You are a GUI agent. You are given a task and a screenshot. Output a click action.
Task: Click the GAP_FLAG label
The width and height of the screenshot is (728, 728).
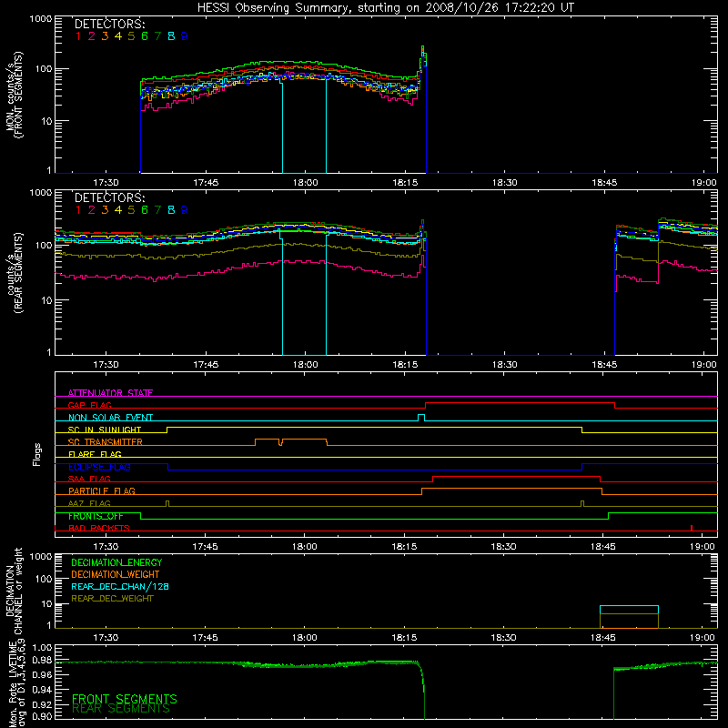point(89,405)
